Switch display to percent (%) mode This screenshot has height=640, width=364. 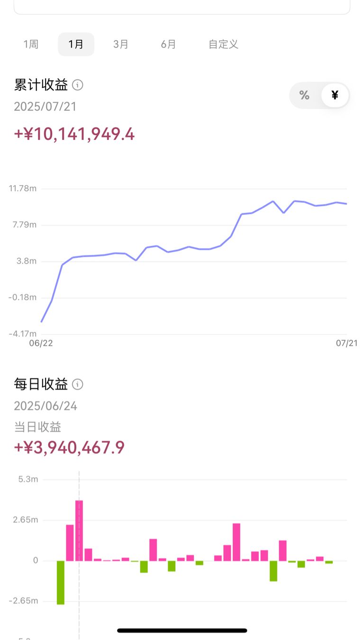(x=304, y=95)
